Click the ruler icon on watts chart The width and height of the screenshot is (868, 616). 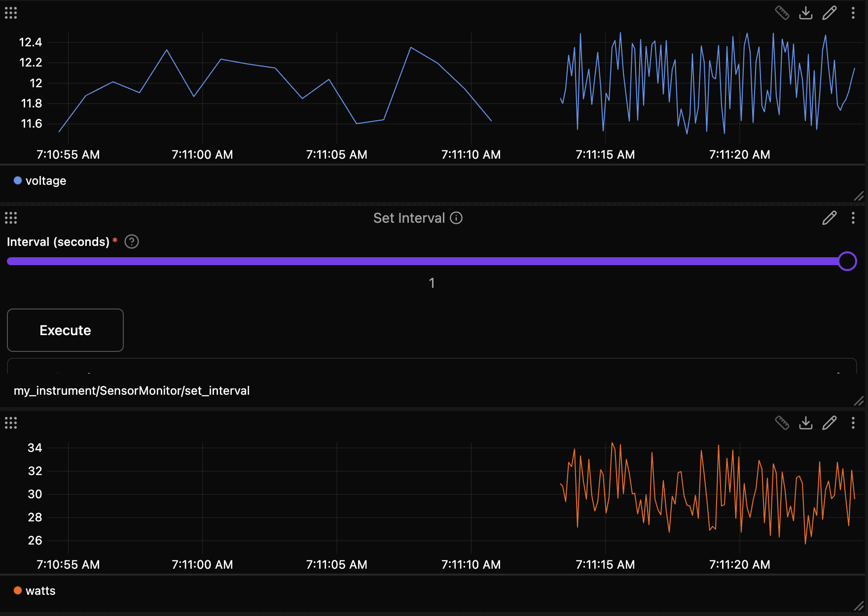[x=782, y=423]
